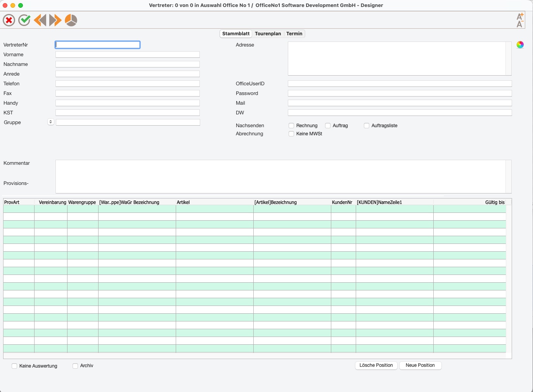This screenshot has height=392, width=533.
Task: Click into the Vorname field
Action: pos(128,55)
